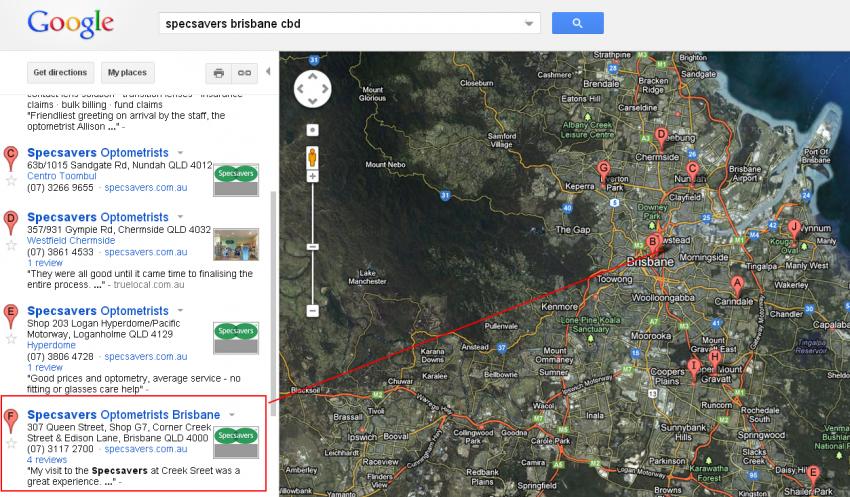Click map marker G near Everton Park

tap(603, 172)
